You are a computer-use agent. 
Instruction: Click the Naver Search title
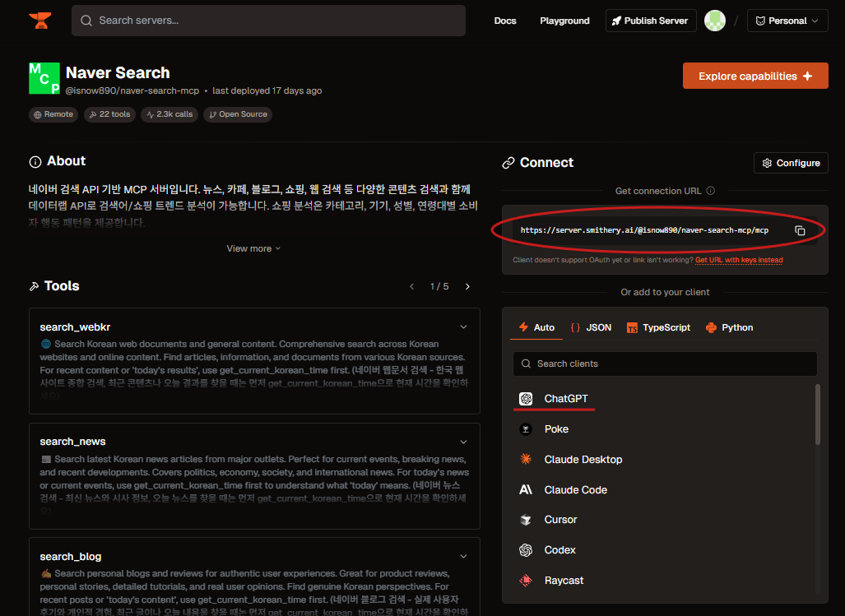point(118,72)
